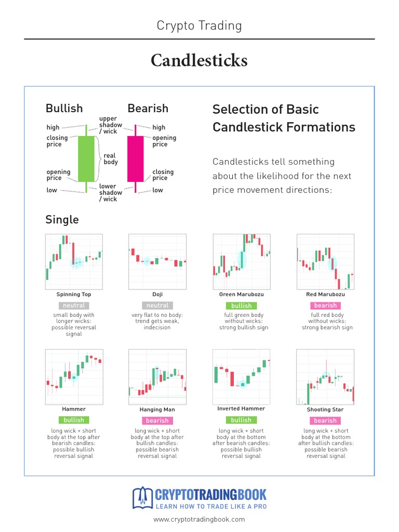Click the bearish badge under Shooting Star
Screen dimensions: 399x532
325,420
